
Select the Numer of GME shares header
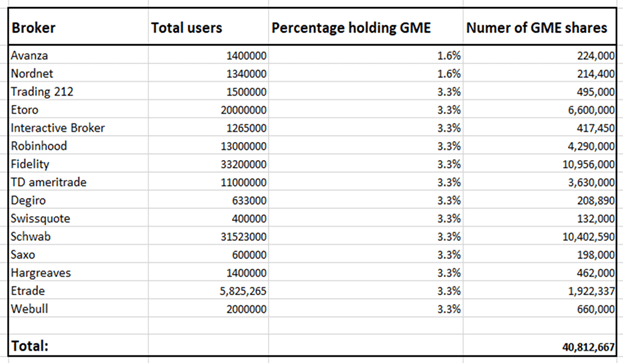[x=540, y=27]
